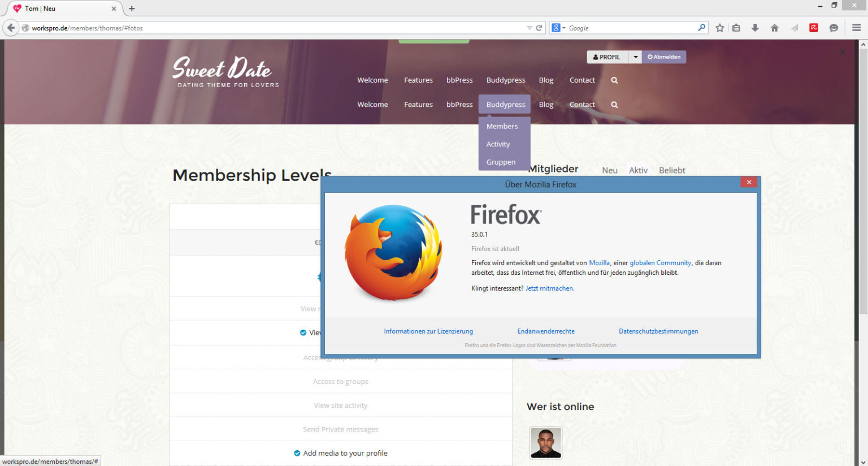The image size is (868, 466).
Task: Click the bookmark star icon
Action: (x=719, y=28)
